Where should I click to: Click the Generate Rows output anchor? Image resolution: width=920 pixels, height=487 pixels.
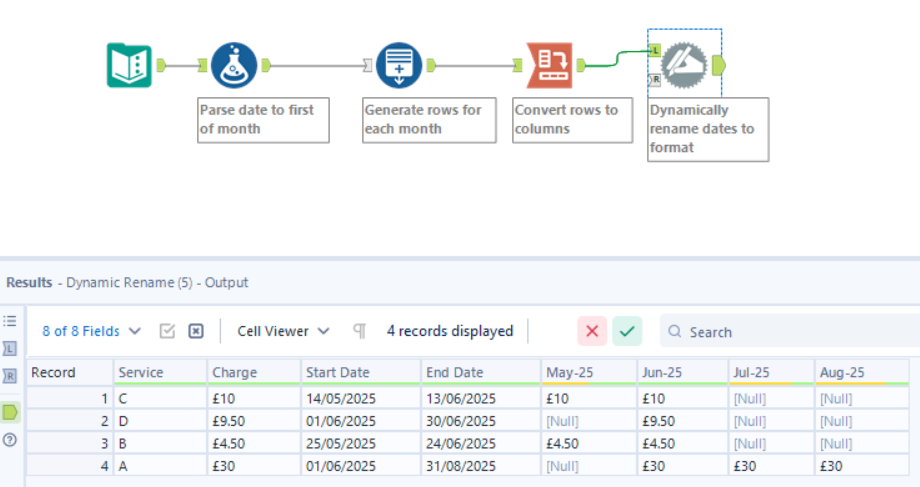(431, 65)
